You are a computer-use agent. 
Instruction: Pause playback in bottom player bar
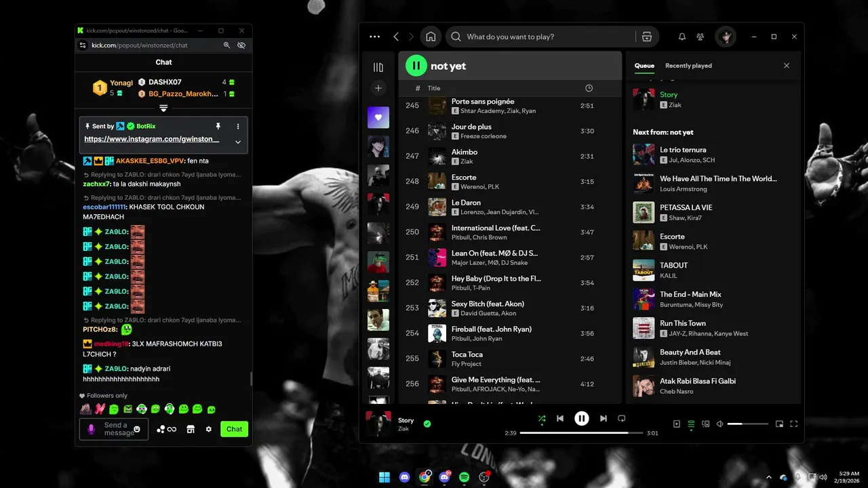(x=582, y=418)
